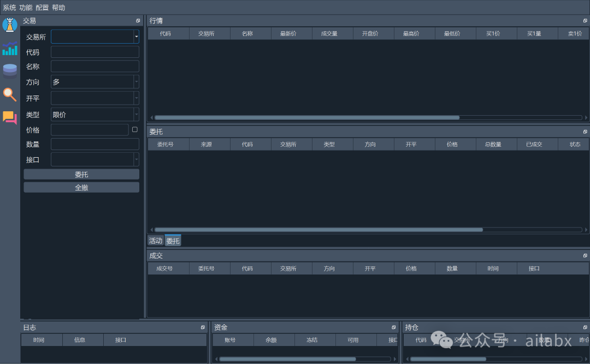The image size is (590, 364).
Task: Click the 状态 column header in 委托
Action: [574, 145]
